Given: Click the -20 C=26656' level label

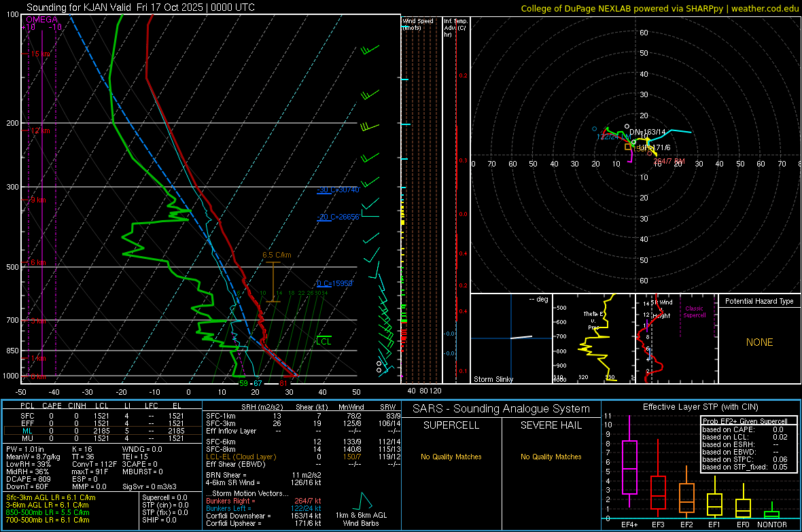Looking at the screenshot, I should point(338,216).
